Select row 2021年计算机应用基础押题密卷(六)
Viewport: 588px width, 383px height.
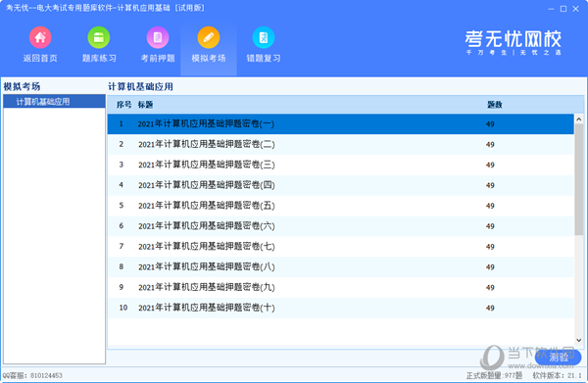(340, 226)
